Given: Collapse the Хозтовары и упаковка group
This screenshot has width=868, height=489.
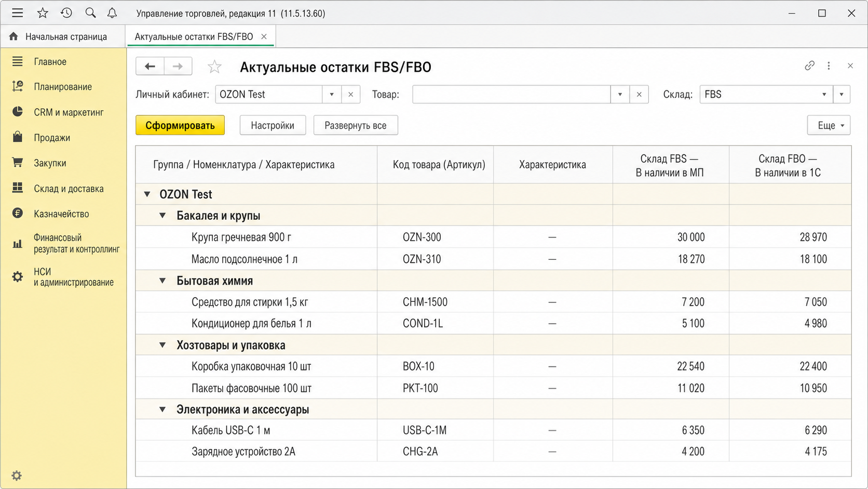Looking at the screenshot, I should coord(162,345).
